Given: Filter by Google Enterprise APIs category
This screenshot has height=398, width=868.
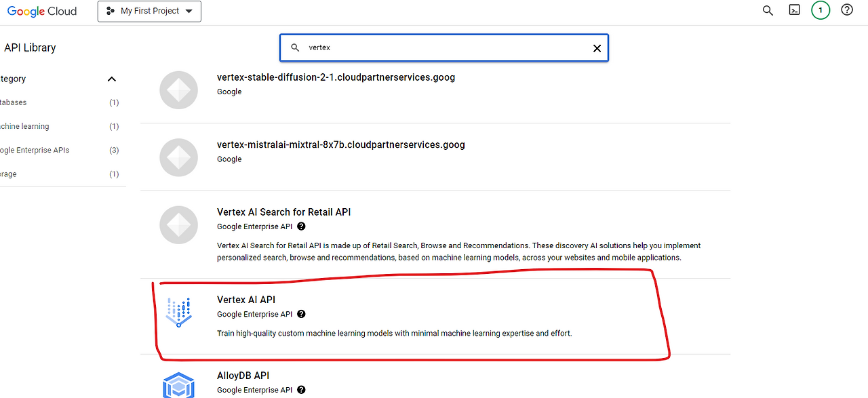Looking at the screenshot, I should tap(60, 150).
